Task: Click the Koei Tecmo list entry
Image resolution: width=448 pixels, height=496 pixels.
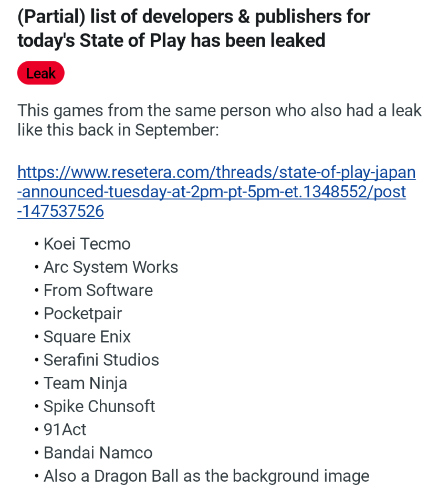Action: [x=87, y=244]
